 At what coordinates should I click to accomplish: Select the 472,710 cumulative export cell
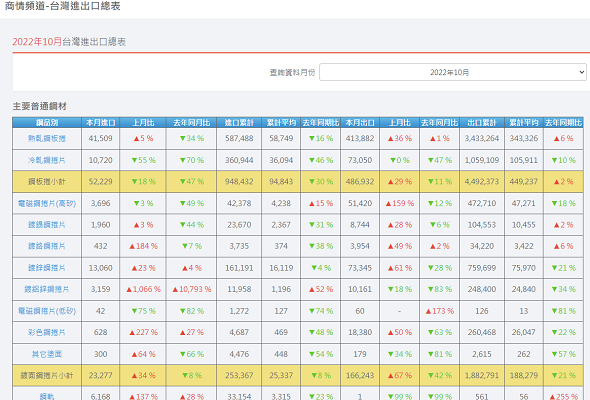(x=482, y=204)
